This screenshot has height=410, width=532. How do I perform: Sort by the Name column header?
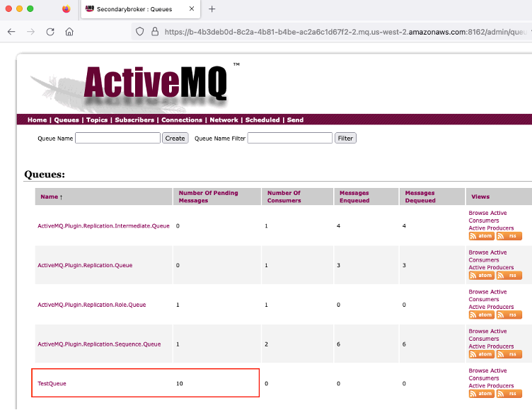click(x=50, y=197)
